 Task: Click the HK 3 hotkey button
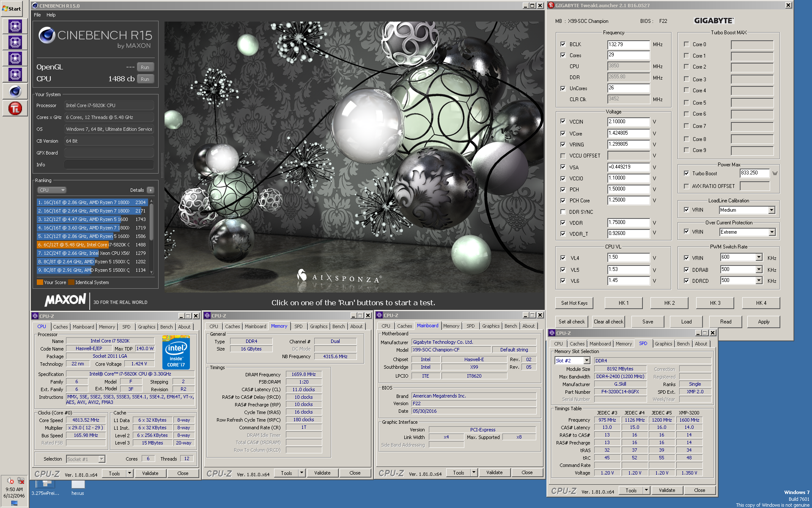(715, 303)
